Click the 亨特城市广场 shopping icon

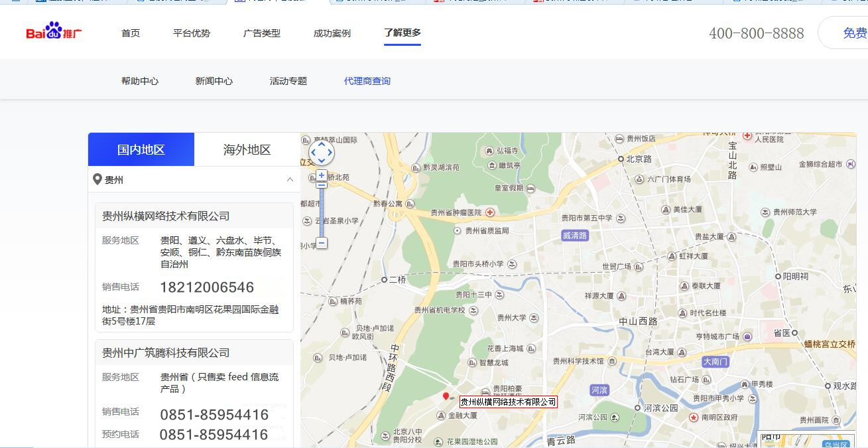[748, 336]
